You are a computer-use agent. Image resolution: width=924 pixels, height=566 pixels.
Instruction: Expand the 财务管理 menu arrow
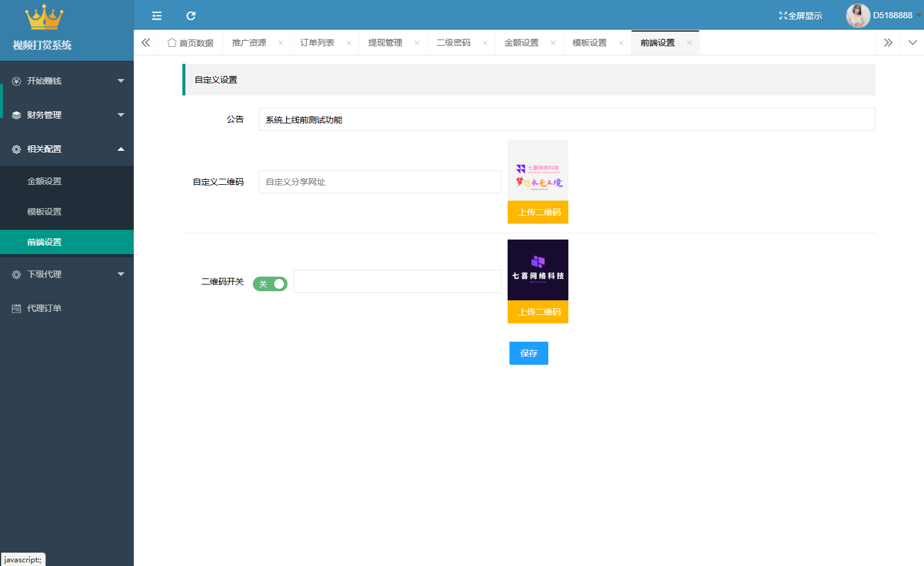pyautogui.click(x=121, y=115)
